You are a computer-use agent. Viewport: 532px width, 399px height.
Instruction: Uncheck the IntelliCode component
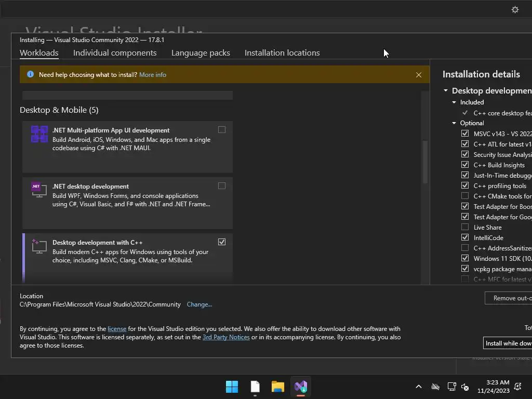click(x=465, y=237)
